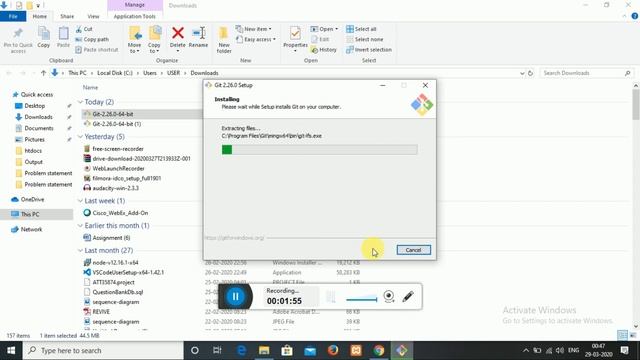Click the Manage contextual tab

pyautogui.click(x=135, y=5)
